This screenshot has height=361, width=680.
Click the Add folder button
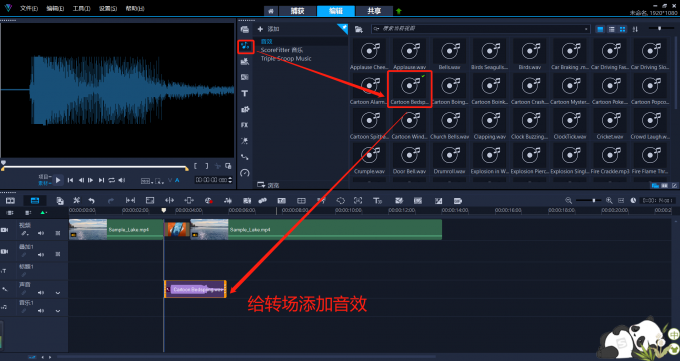click(x=268, y=29)
